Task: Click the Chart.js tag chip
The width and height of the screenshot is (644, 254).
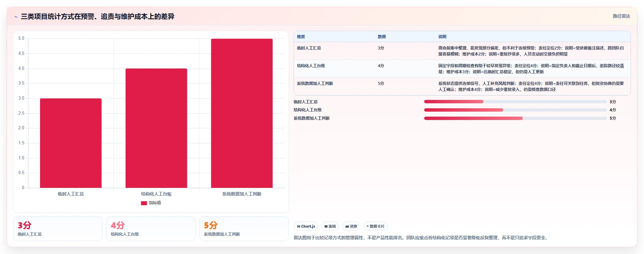Action: 306,226
